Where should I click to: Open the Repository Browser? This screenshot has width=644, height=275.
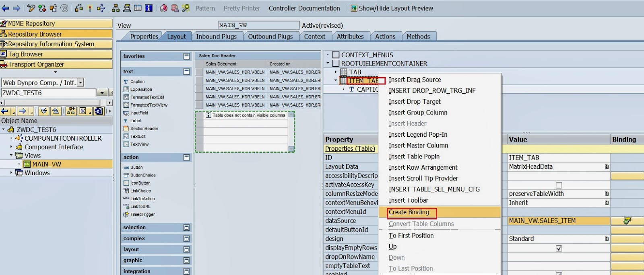click(x=56, y=34)
